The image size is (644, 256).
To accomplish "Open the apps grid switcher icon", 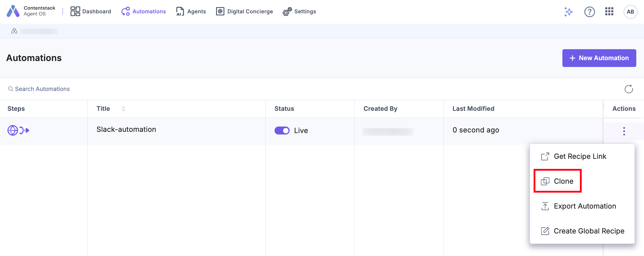I will pyautogui.click(x=609, y=12).
